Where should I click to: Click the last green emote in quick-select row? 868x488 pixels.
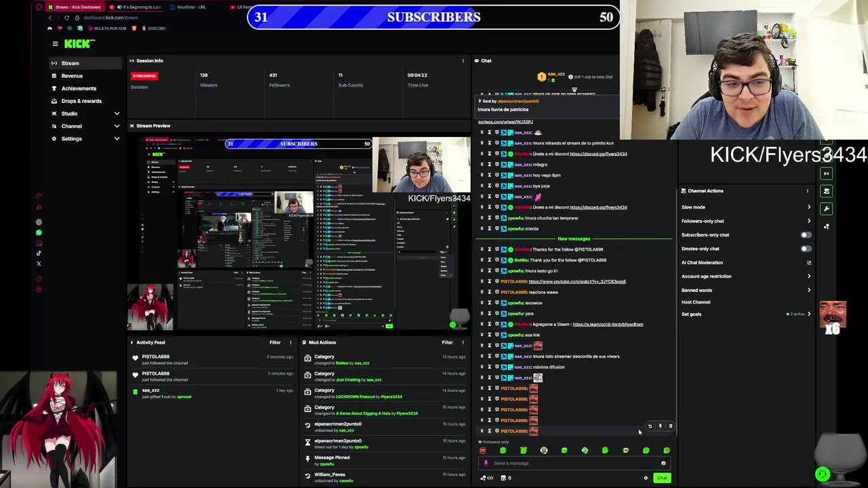click(667, 450)
